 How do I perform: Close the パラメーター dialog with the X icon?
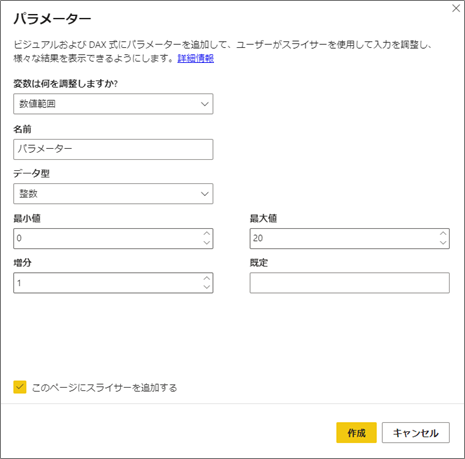[x=456, y=8]
